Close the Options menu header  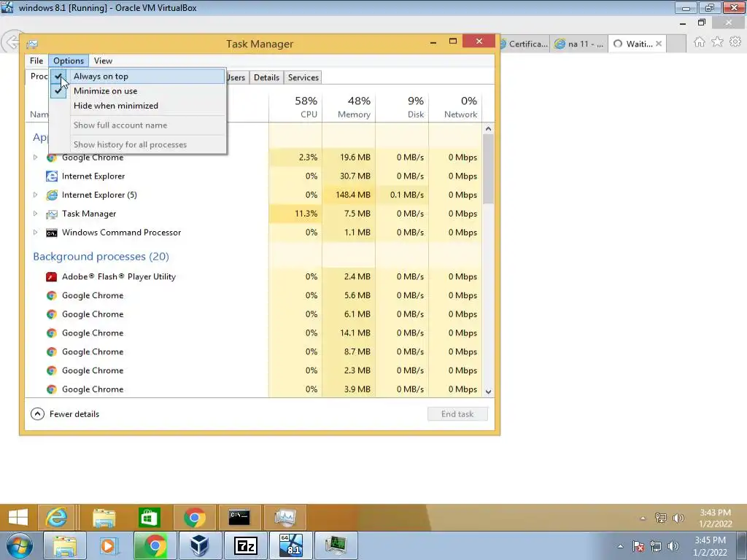pos(68,61)
